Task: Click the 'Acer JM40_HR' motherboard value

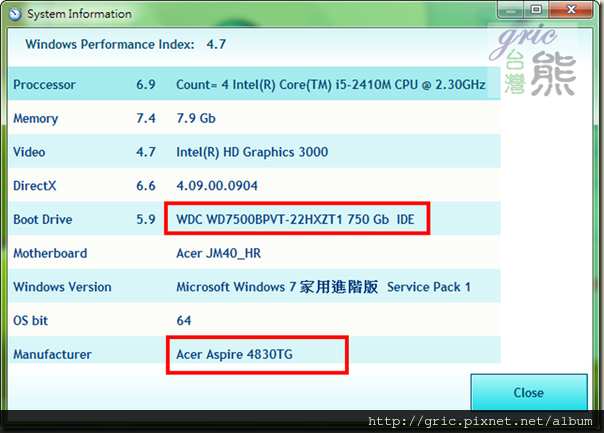Action: (218, 253)
